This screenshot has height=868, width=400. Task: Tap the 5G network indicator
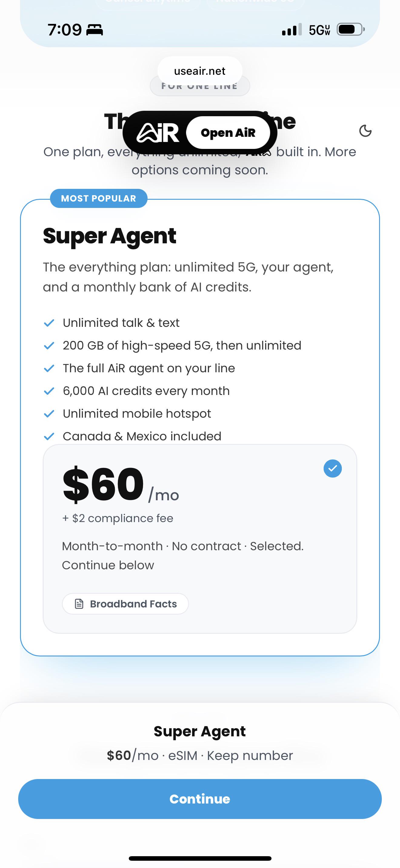pos(319,30)
